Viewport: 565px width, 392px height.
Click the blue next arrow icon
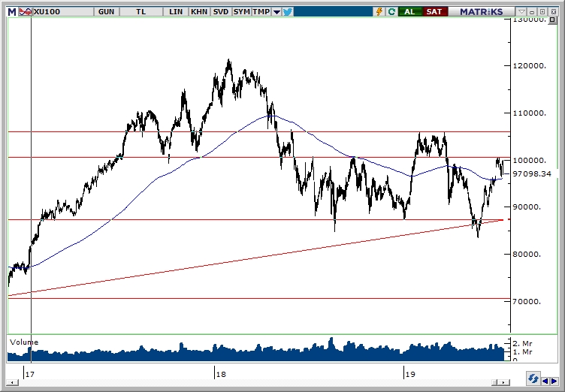pos(554,381)
